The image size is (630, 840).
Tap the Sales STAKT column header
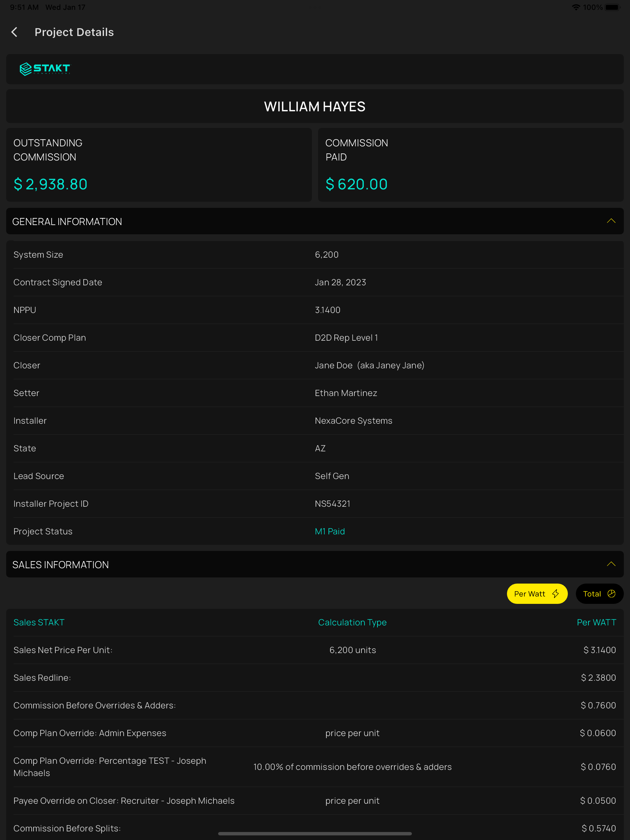coord(39,622)
